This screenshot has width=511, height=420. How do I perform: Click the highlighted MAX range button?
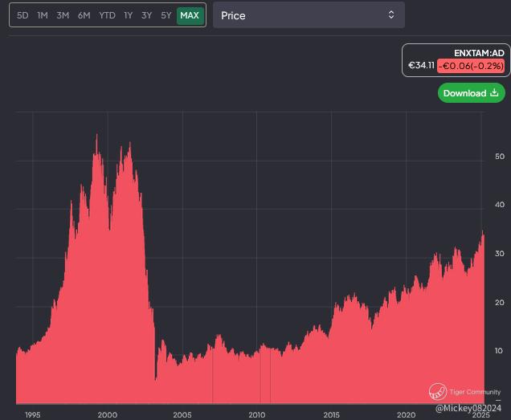(x=190, y=15)
